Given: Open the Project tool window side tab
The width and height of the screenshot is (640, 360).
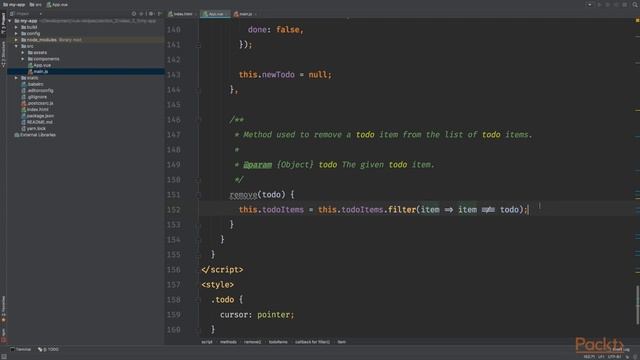Looking at the screenshot, I should pos(3,23).
